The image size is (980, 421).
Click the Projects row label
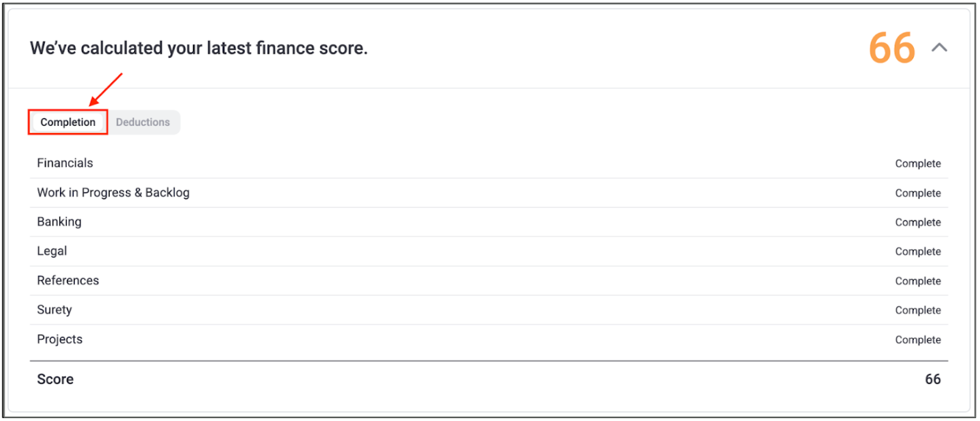pyautogui.click(x=59, y=339)
